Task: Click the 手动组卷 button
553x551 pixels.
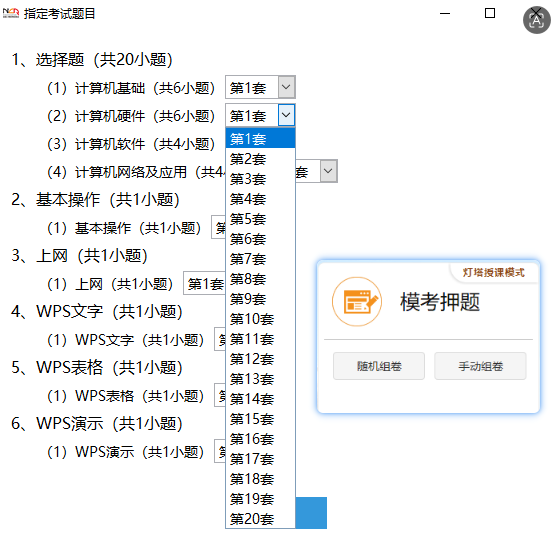Action: pos(480,366)
